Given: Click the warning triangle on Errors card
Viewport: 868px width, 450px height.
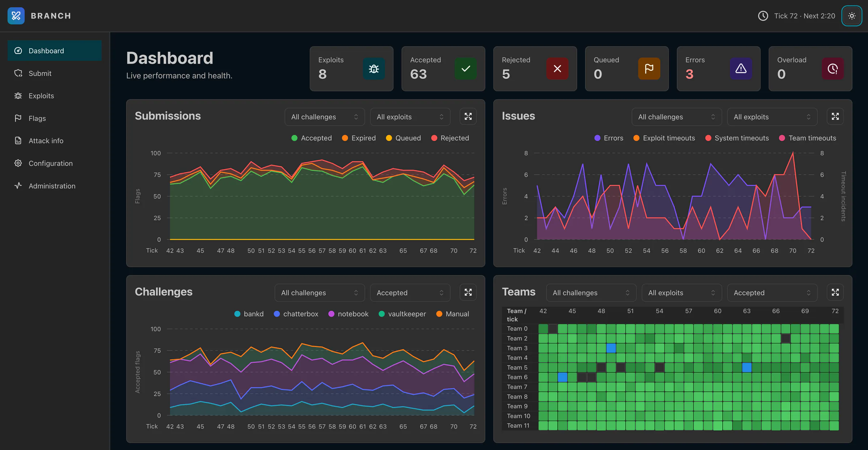Looking at the screenshot, I should click(741, 69).
